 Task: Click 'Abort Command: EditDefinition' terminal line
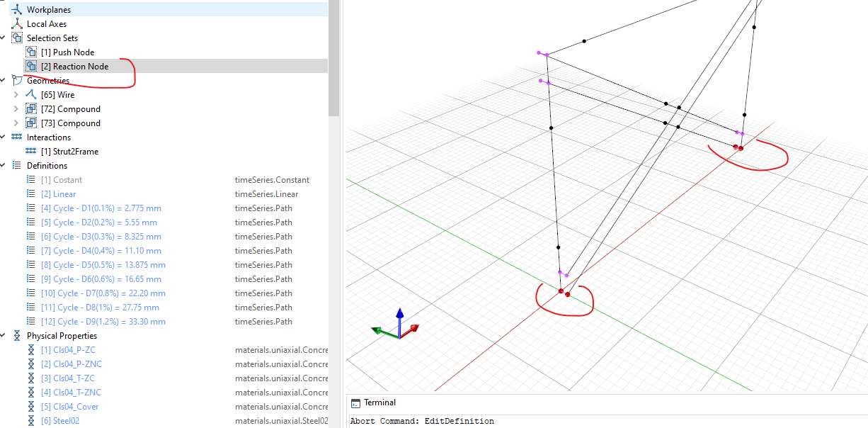pos(422,421)
